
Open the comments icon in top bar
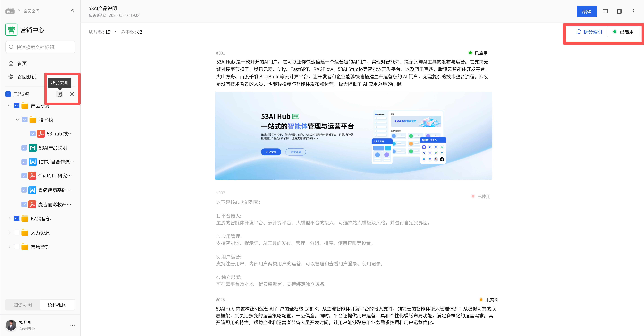click(605, 12)
